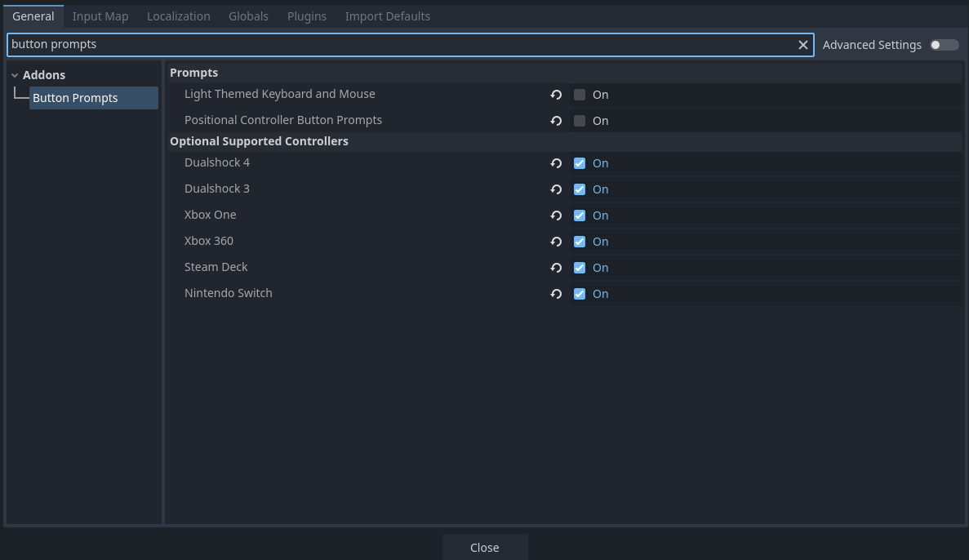969x560 pixels.
Task: Reset the Xbox One setting
Action: pyautogui.click(x=556, y=215)
